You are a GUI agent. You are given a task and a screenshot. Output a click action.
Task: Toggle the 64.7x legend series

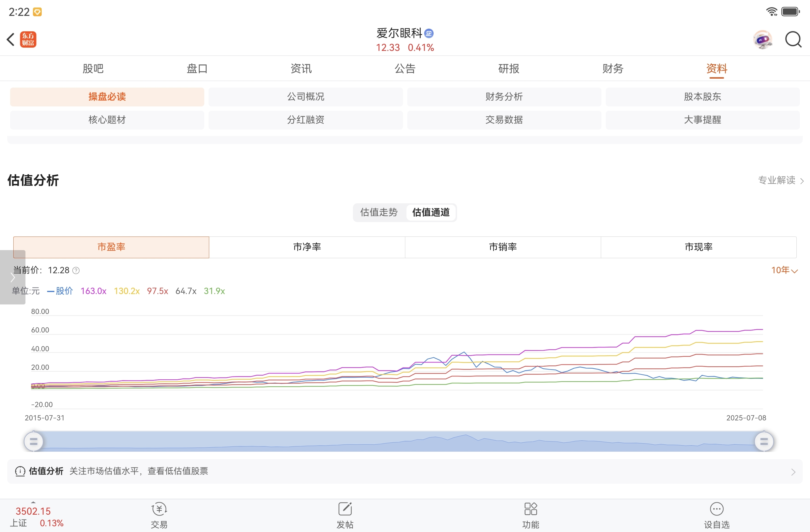[x=186, y=291]
